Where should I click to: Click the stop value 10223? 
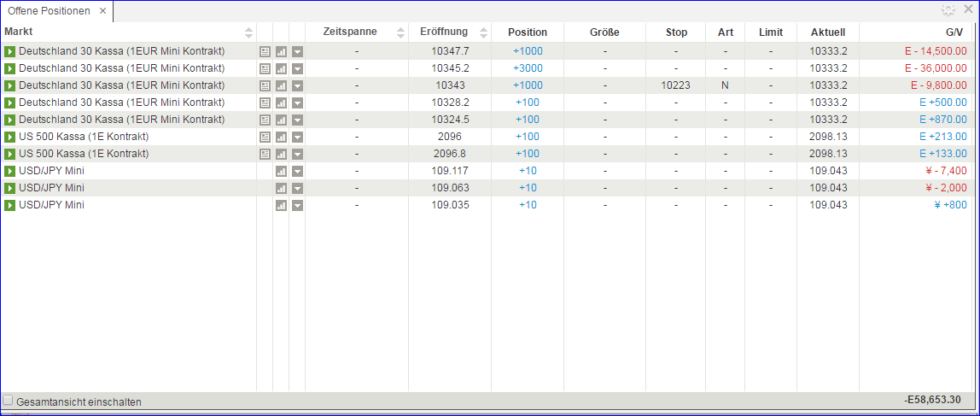coord(675,85)
